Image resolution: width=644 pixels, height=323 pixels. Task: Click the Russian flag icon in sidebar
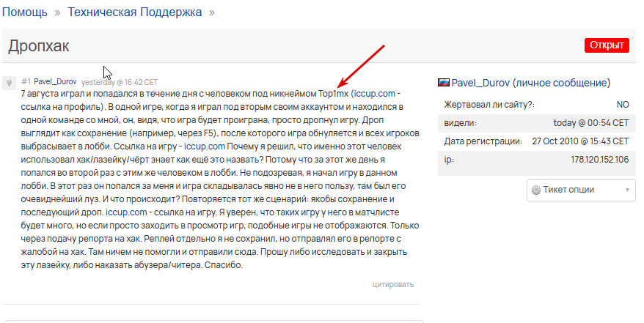tap(444, 83)
